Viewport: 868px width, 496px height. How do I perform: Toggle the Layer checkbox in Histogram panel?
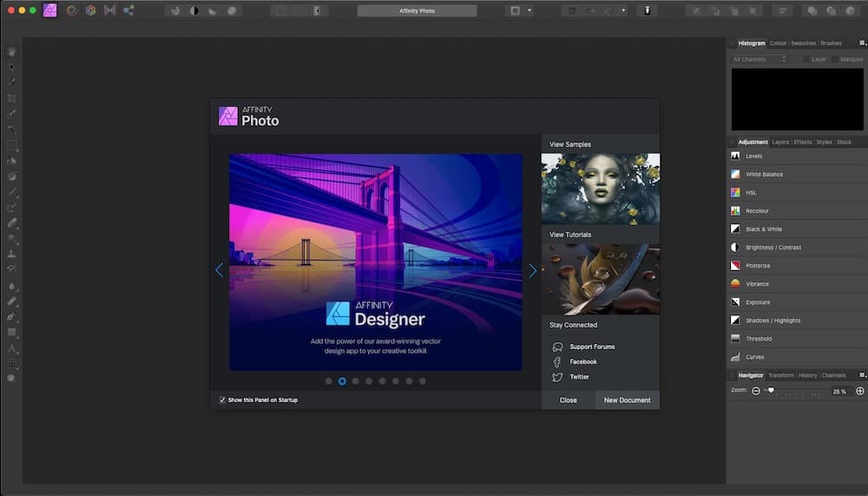(806, 59)
